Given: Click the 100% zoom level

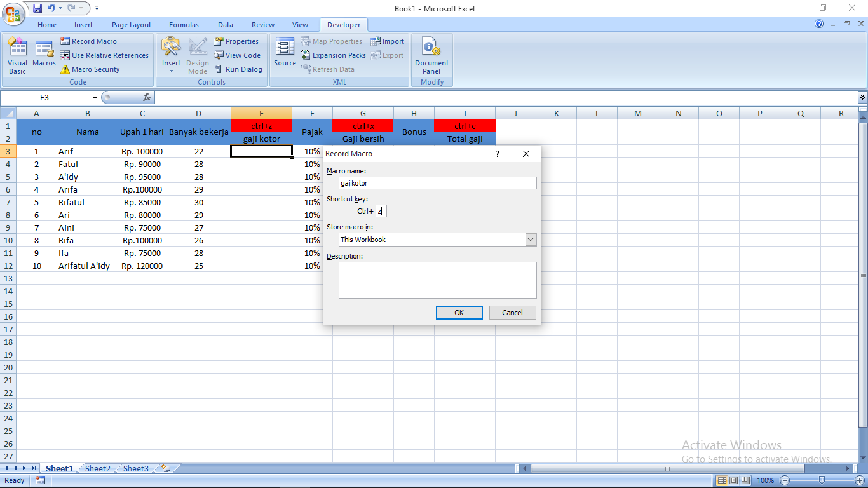Looking at the screenshot, I should (x=765, y=480).
